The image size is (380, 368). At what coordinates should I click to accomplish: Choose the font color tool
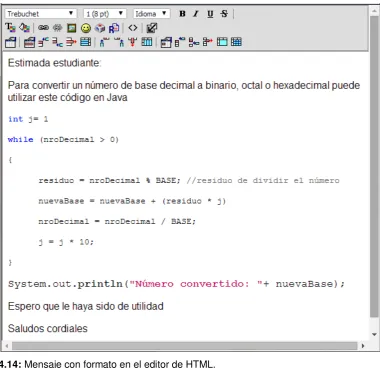click(x=10, y=28)
